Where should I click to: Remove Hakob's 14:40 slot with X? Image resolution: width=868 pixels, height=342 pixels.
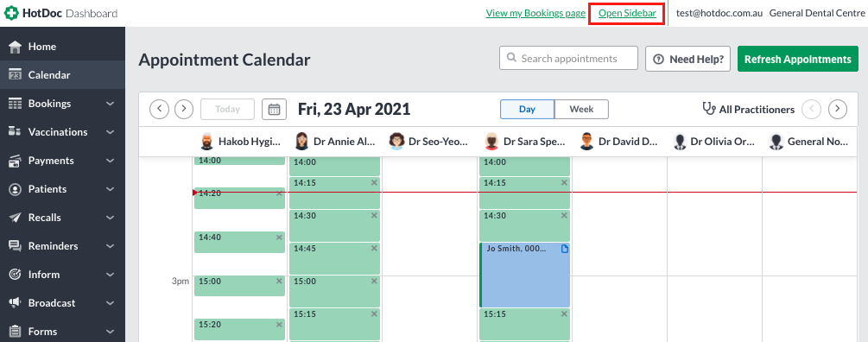[279, 237]
